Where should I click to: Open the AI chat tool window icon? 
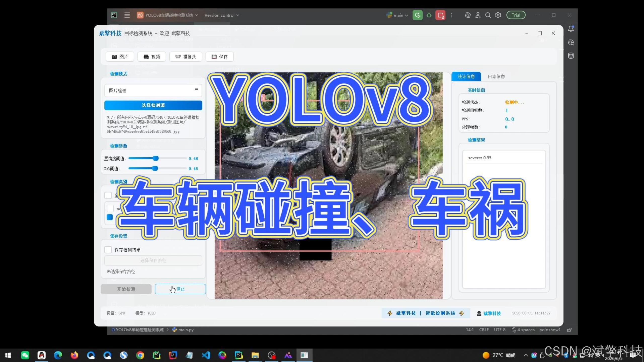(571, 42)
